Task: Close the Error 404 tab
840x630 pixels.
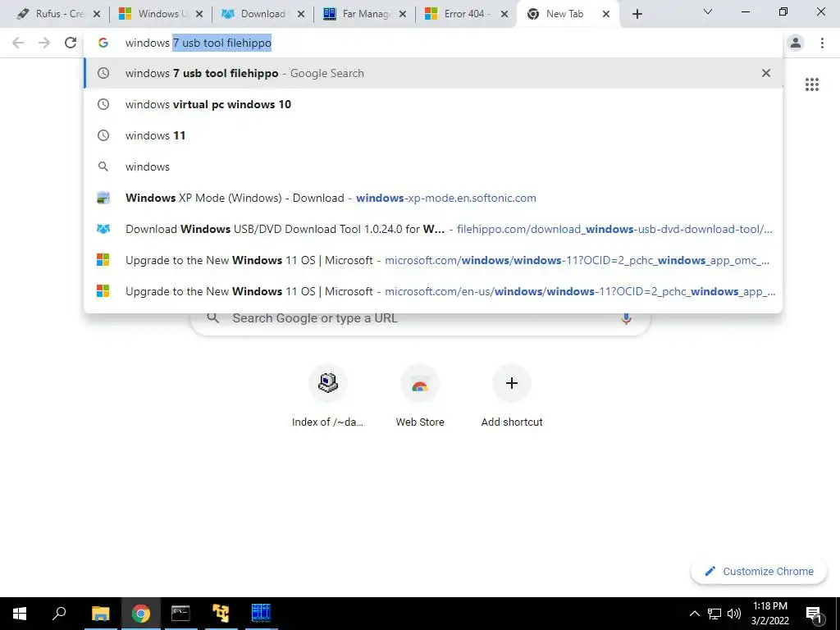Action: 504,14
